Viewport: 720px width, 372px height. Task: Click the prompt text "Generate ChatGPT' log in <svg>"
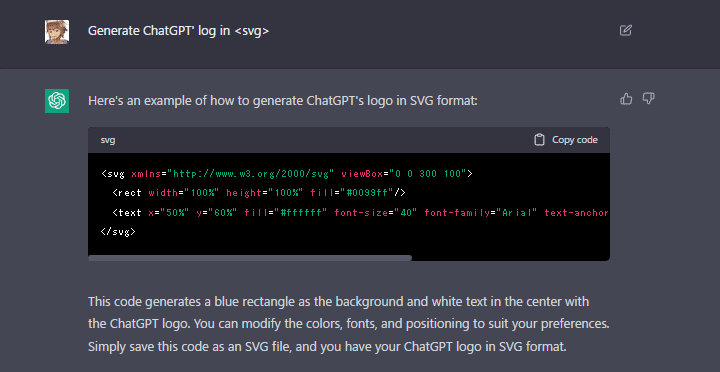tap(178, 31)
